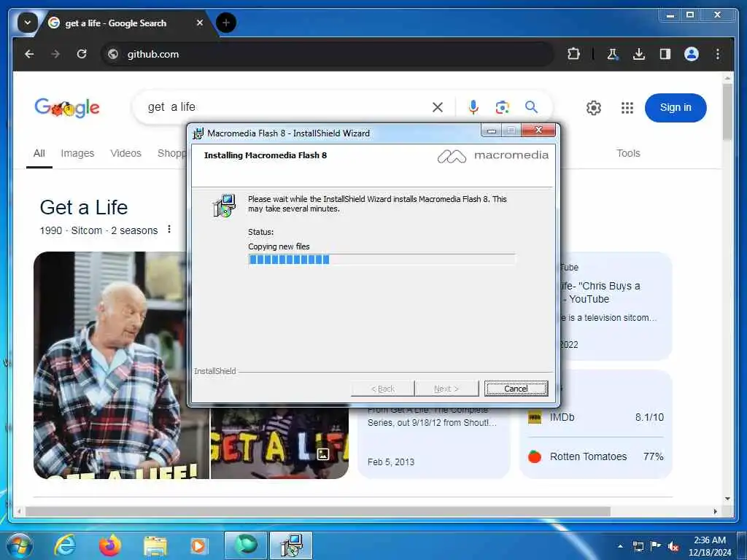Open the browser tab search dropdown
The height and width of the screenshot is (560, 747).
pos(28,23)
